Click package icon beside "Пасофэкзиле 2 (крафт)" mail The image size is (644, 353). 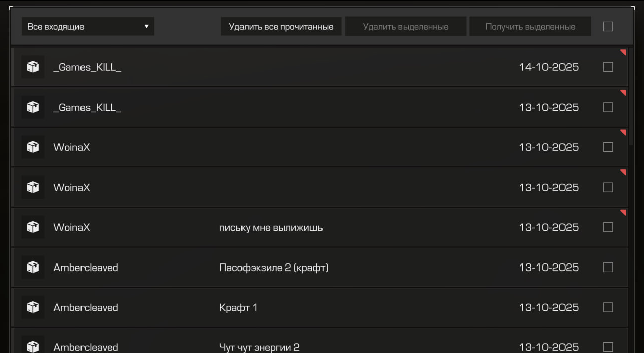(33, 268)
